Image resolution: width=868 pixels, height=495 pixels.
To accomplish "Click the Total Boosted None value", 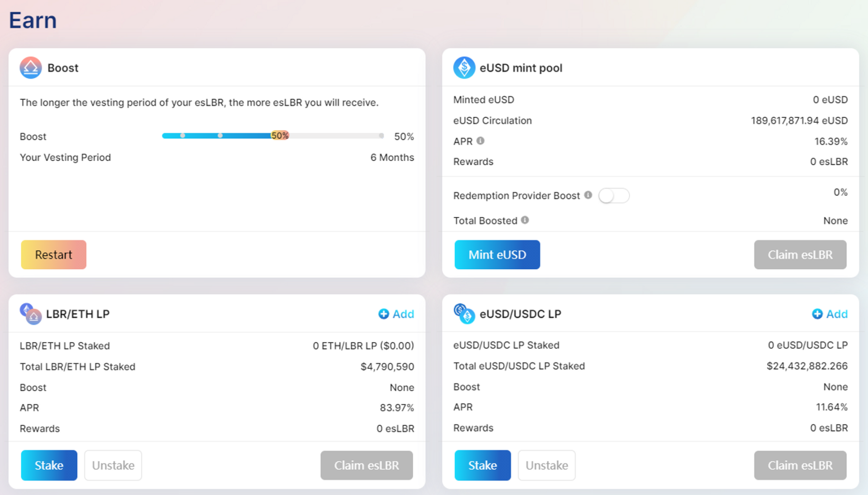I will 835,220.
